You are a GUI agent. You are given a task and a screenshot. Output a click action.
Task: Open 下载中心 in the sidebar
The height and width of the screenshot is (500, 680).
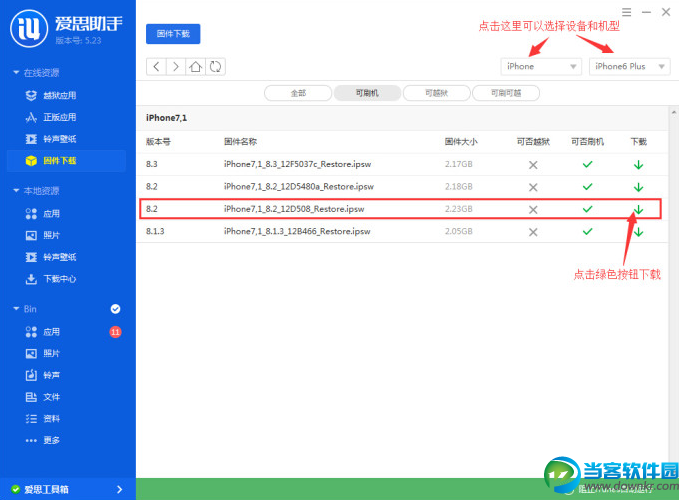coord(59,279)
